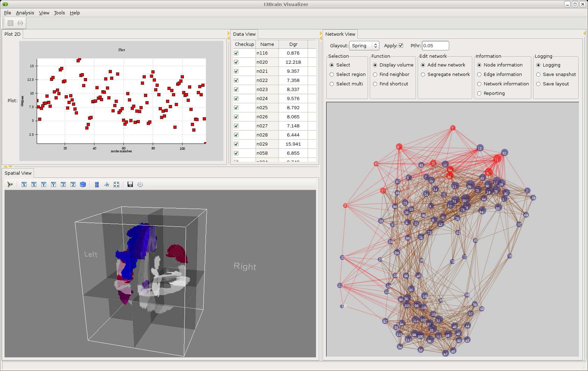Viewport: 588px width, 371px height.
Task: Uncheck the n116 row checkbox
Action: click(x=236, y=53)
